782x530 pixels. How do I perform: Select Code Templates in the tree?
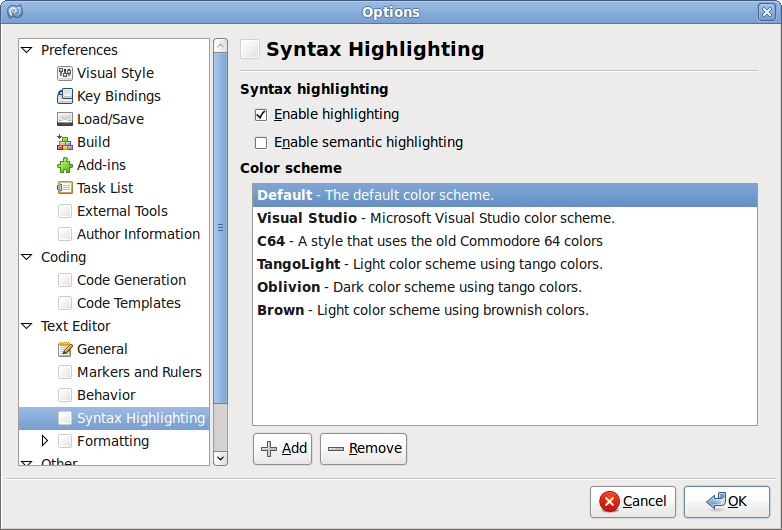[129, 303]
